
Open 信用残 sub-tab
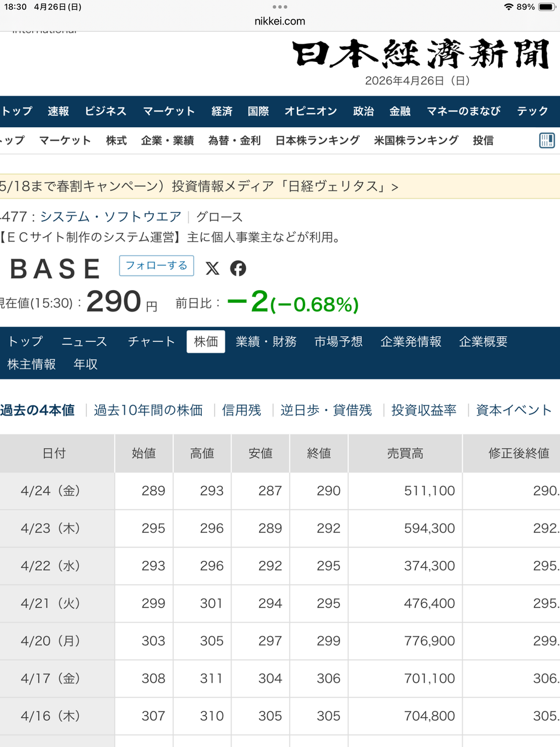(x=242, y=410)
